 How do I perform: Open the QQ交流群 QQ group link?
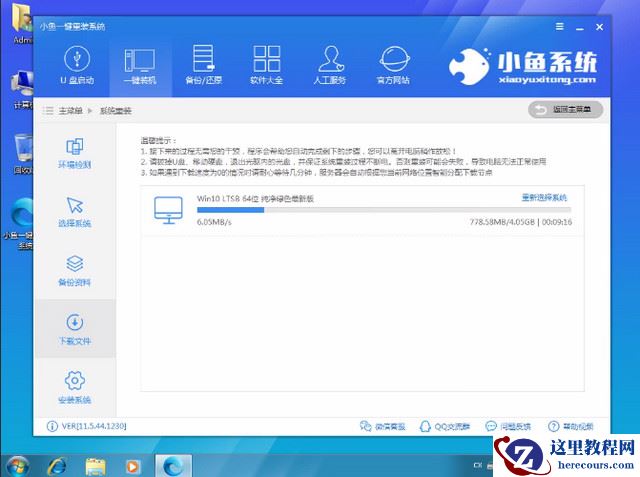click(445, 426)
